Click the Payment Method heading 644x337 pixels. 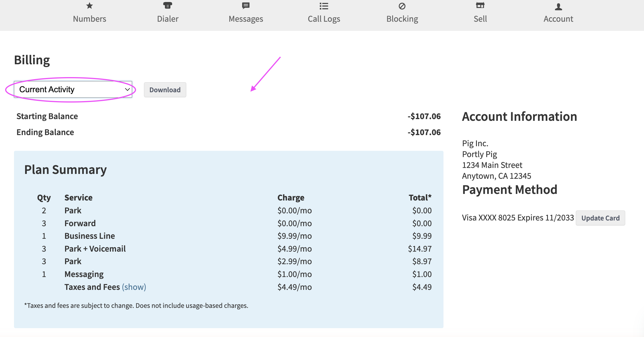tap(510, 190)
